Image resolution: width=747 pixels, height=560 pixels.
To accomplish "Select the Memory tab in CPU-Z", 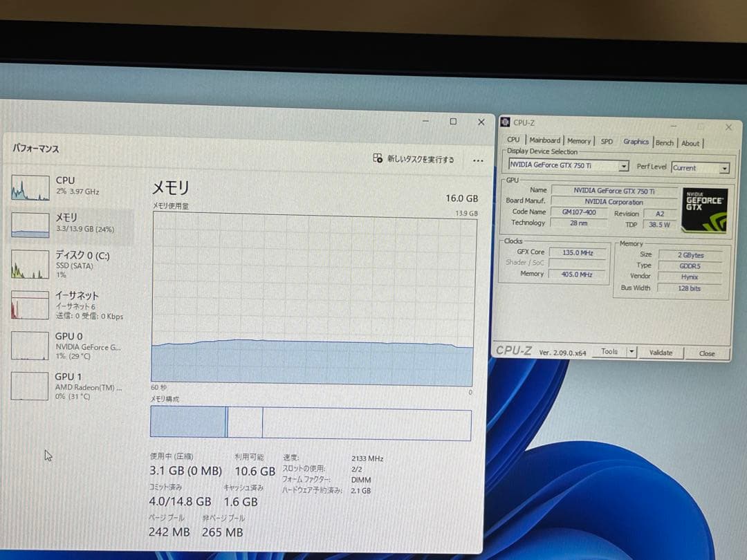I will (580, 140).
